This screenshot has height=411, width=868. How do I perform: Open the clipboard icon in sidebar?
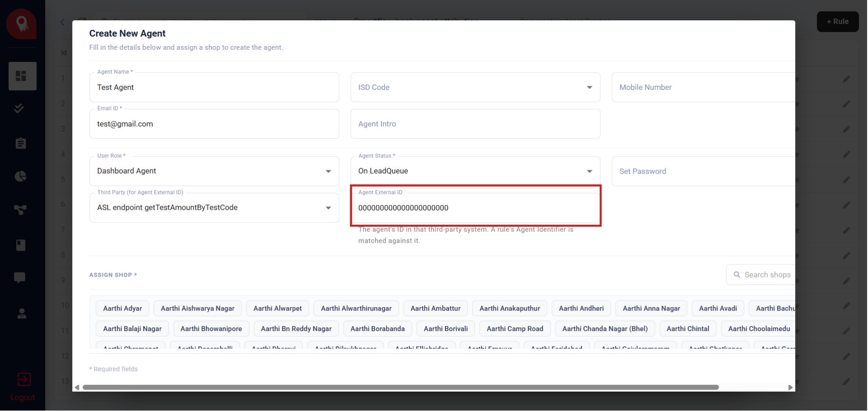pyautogui.click(x=21, y=143)
